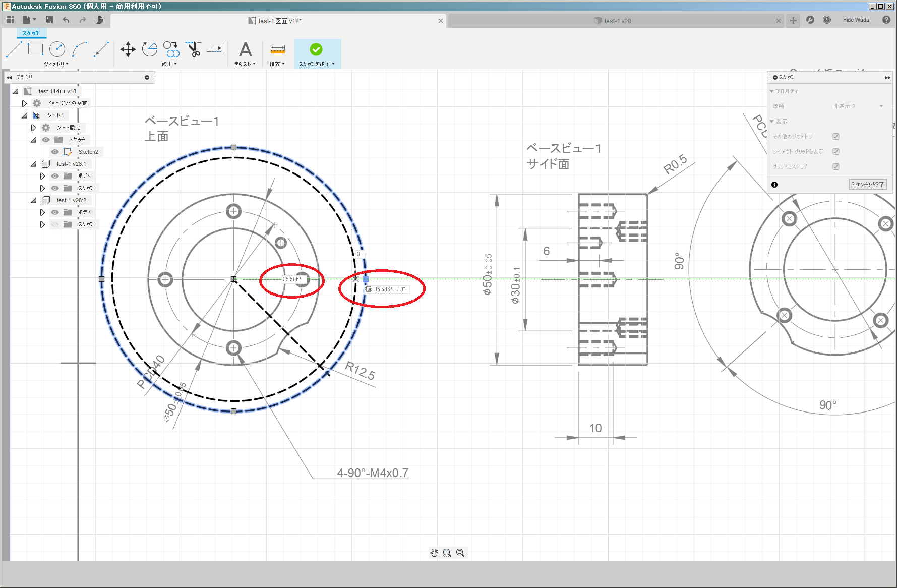Click スケッチを終了 button in panel
897x588 pixels.
point(867,185)
